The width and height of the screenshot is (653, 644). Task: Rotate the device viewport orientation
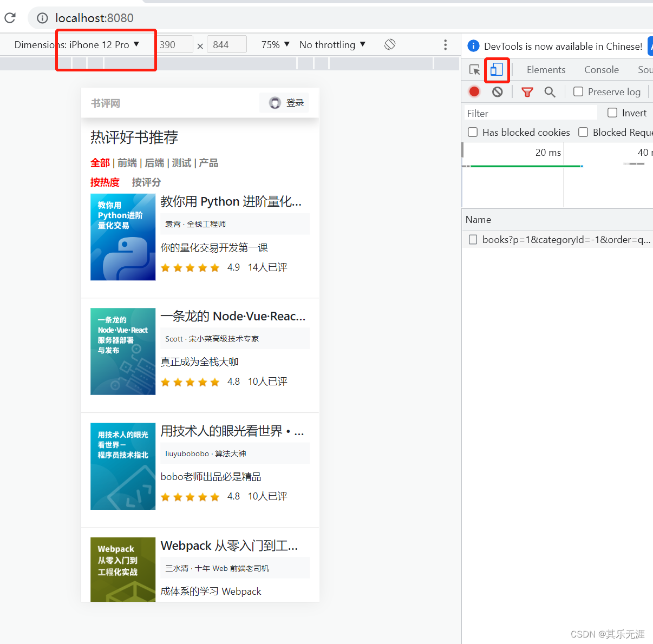pyautogui.click(x=389, y=44)
